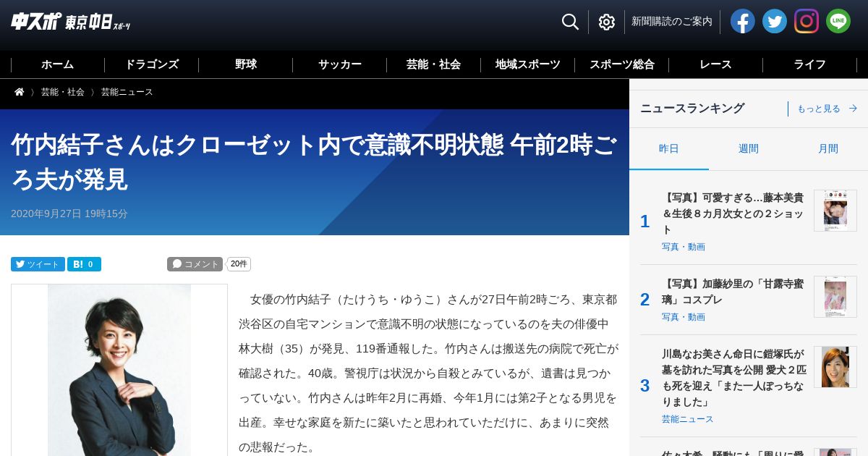The image size is (868, 456).
Task: Open thumbnail of 川島なお美 ranking article
Action: [835, 367]
